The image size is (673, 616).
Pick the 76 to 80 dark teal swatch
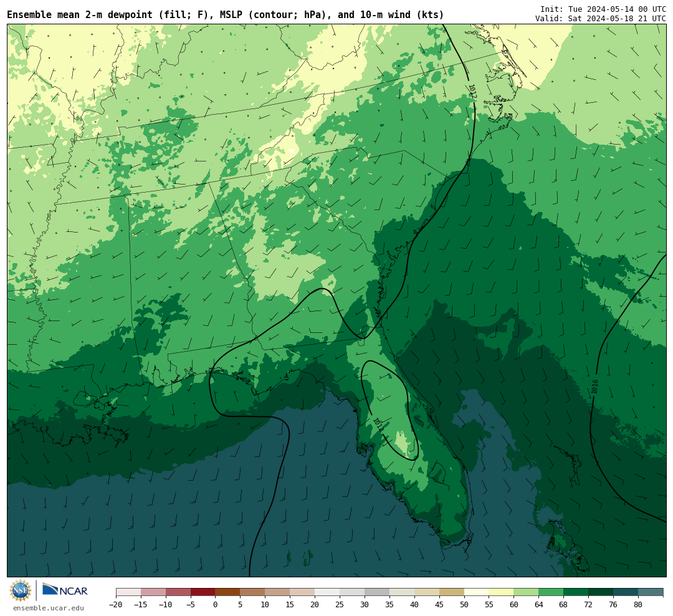coord(626,592)
